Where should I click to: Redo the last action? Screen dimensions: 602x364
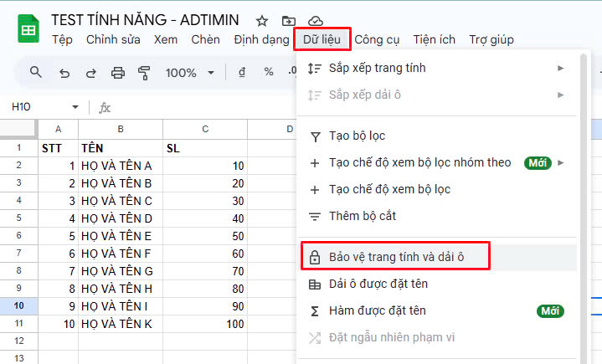91,73
